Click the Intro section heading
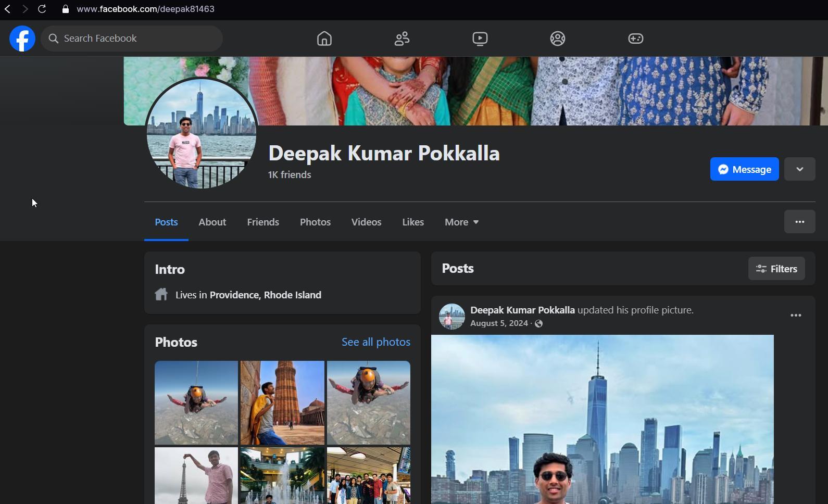Viewport: 828px width, 504px height. pos(170,270)
